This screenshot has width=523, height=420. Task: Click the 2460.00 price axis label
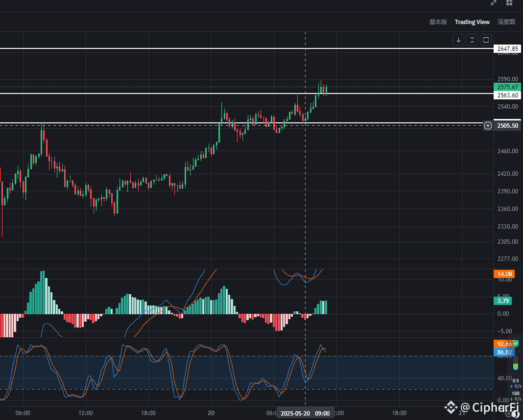pos(508,151)
